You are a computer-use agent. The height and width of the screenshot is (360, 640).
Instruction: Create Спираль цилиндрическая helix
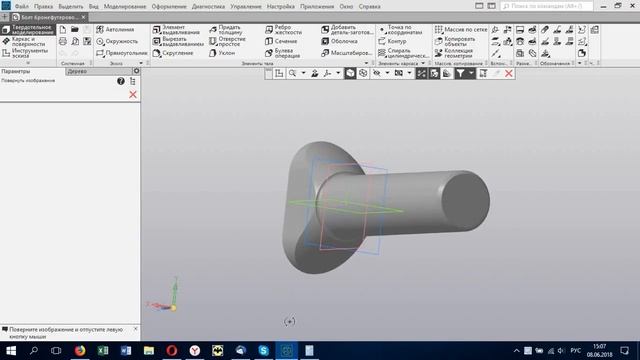[x=403, y=53]
